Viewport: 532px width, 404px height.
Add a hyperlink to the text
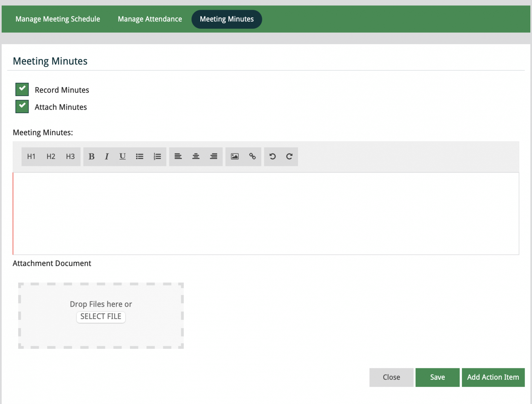click(253, 157)
